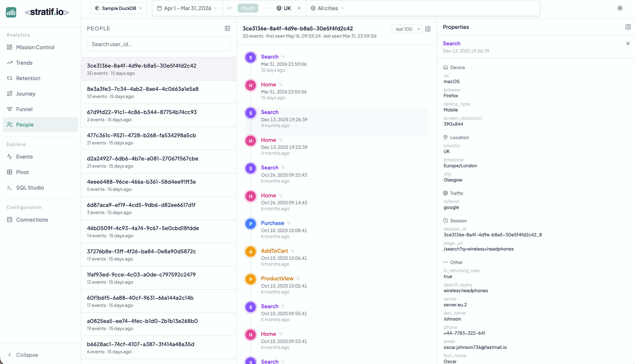Select user b6628ac1-74cf-4107-a387-3f414a48a35d

pos(158,348)
